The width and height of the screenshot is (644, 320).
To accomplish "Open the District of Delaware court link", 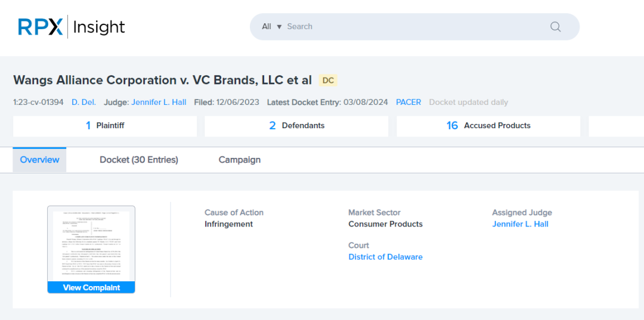I will [385, 257].
